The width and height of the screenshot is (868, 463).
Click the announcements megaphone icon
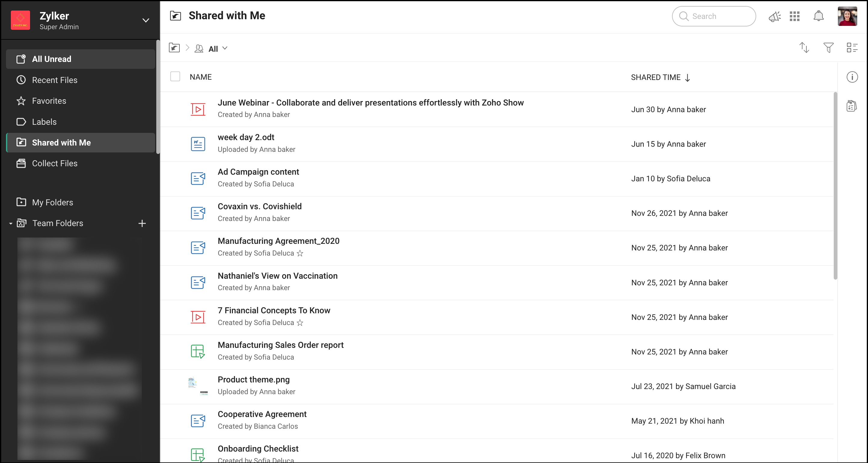click(x=774, y=16)
